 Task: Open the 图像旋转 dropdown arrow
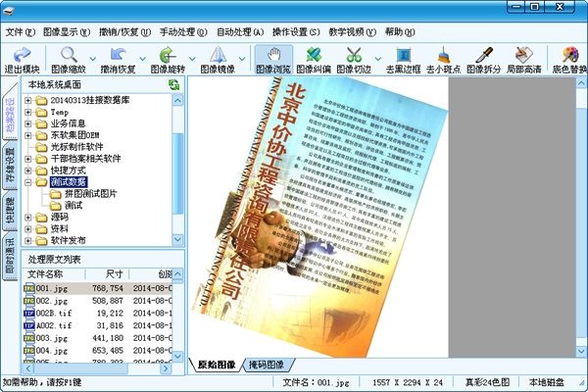pos(192,59)
